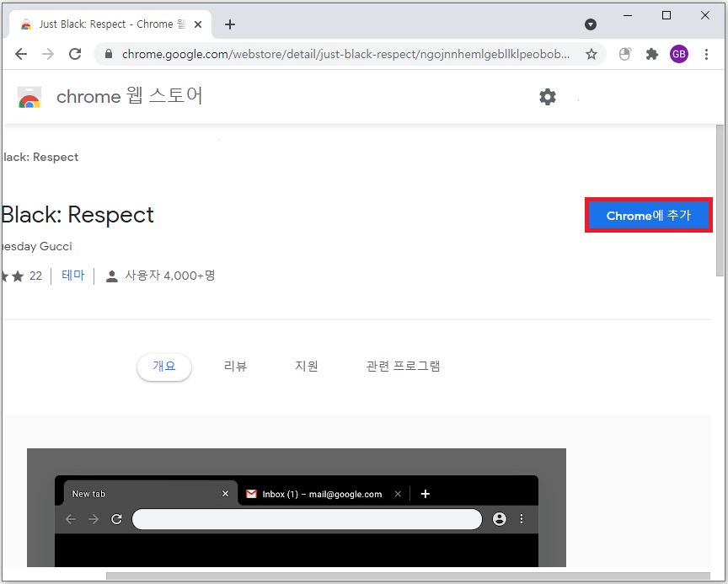Click the Black: Respect breadcrumb text
728x584 pixels.
click(40, 157)
